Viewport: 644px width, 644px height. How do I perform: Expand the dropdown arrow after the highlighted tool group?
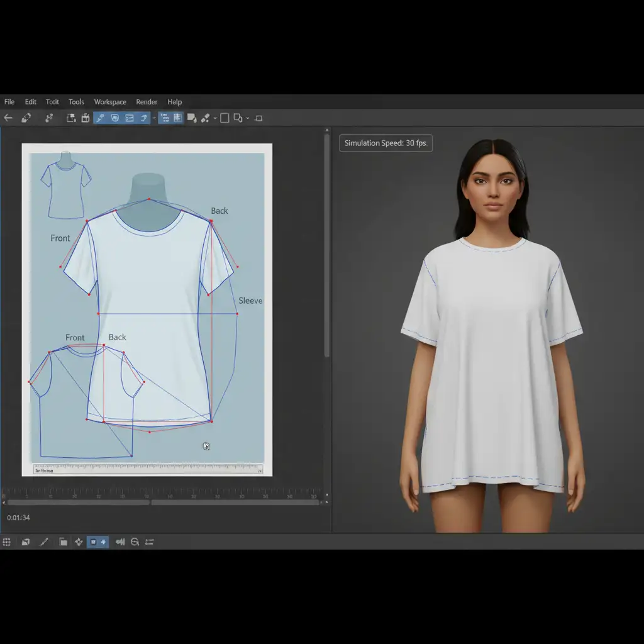pos(154,118)
